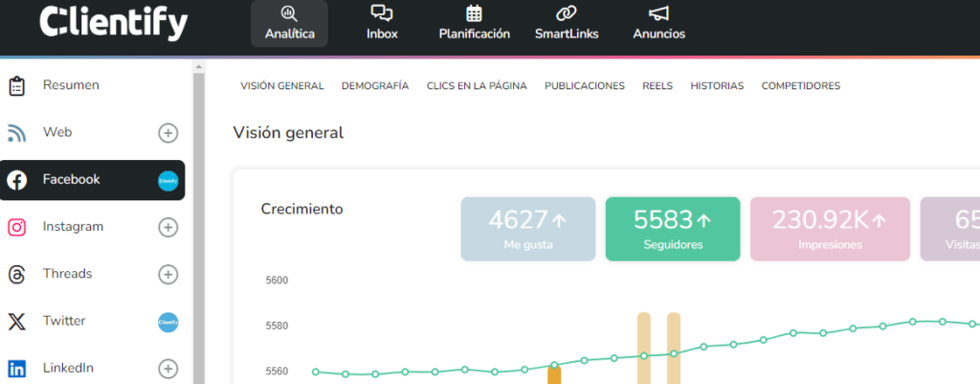Open the Planificación calendar section

click(x=475, y=24)
